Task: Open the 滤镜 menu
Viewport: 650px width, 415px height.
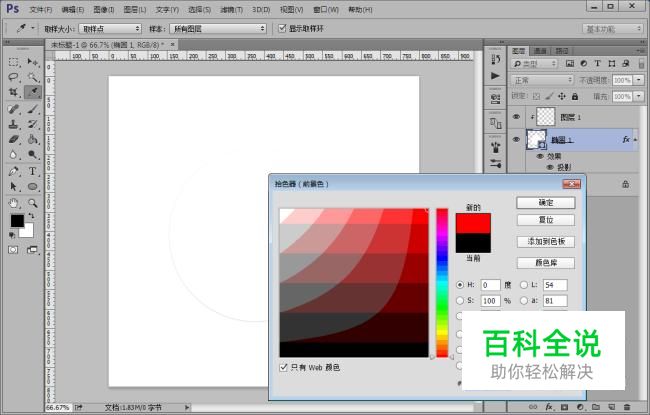Action: 231,10
